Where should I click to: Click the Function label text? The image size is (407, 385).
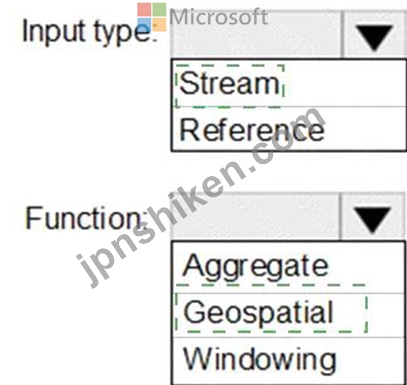click(x=86, y=218)
